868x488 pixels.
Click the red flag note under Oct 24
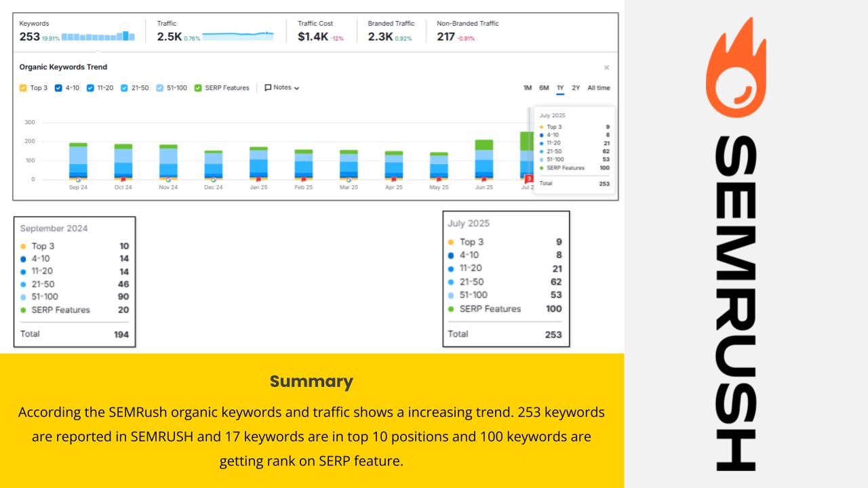pyautogui.click(x=123, y=180)
